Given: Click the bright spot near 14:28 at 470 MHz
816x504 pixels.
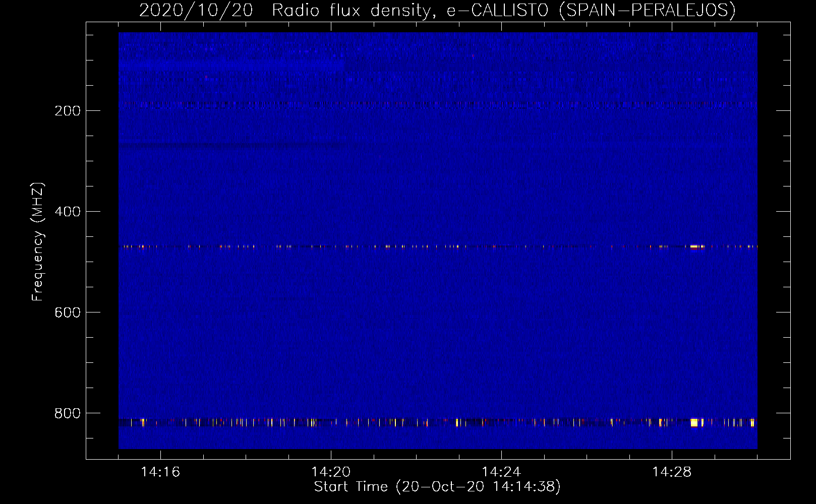Looking at the screenshot, I should (x=694, y=246).
